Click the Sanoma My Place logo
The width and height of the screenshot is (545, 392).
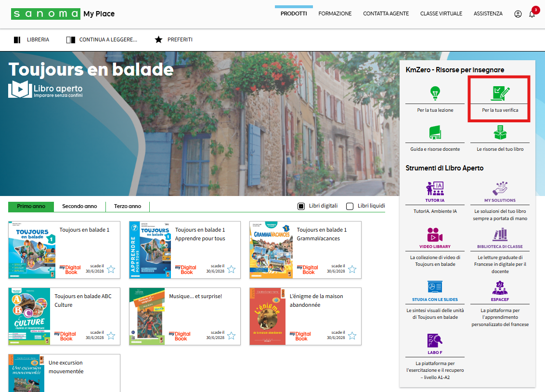pyautogui.click(x=63, y=14)
